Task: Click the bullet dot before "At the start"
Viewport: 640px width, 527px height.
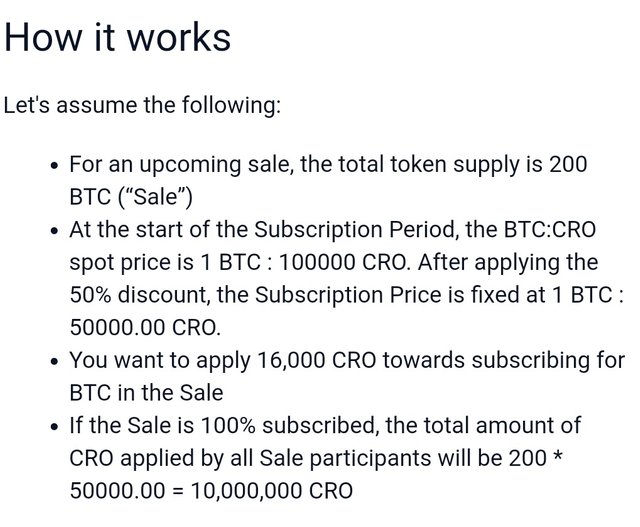Action: point(55,231)
